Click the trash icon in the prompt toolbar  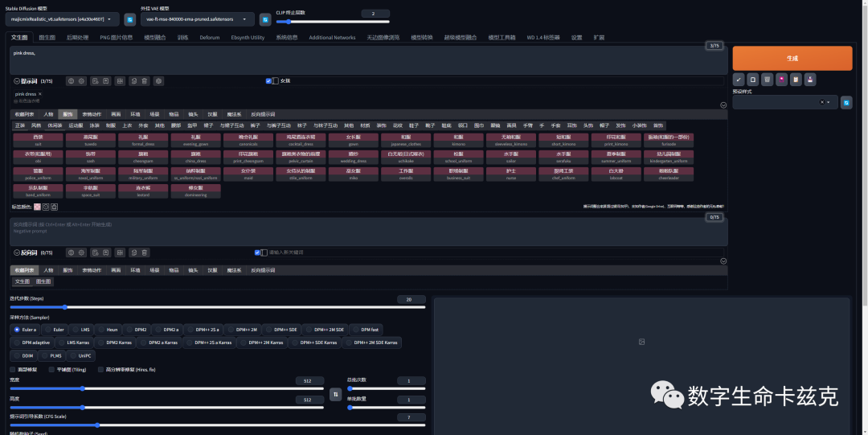tap(145, 81)
